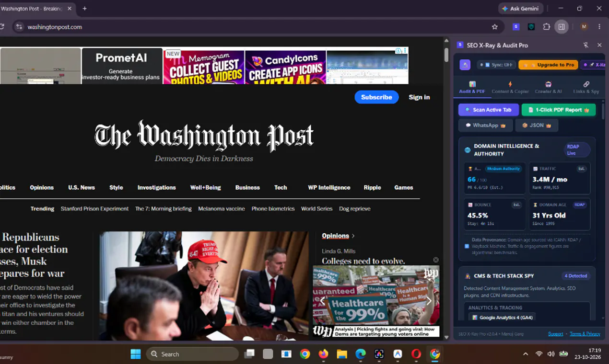609x364 pixels.
Task: Close the floating video player
Action: point(436,260)
